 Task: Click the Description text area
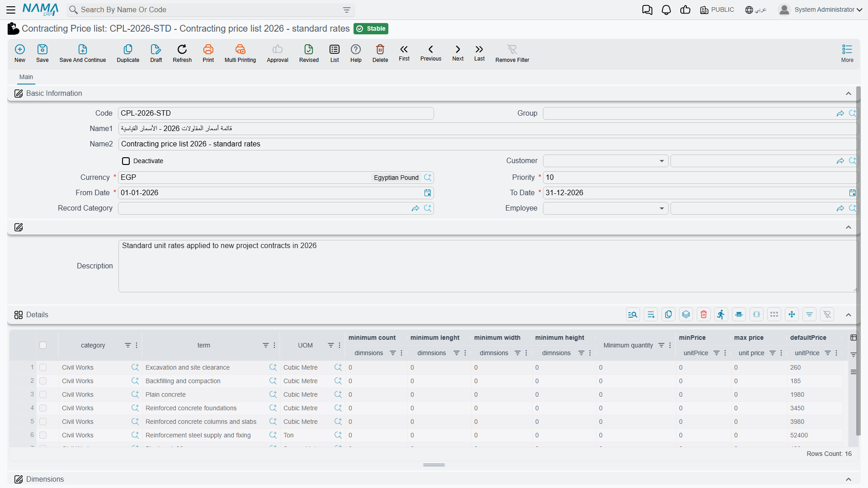point(488,266)
